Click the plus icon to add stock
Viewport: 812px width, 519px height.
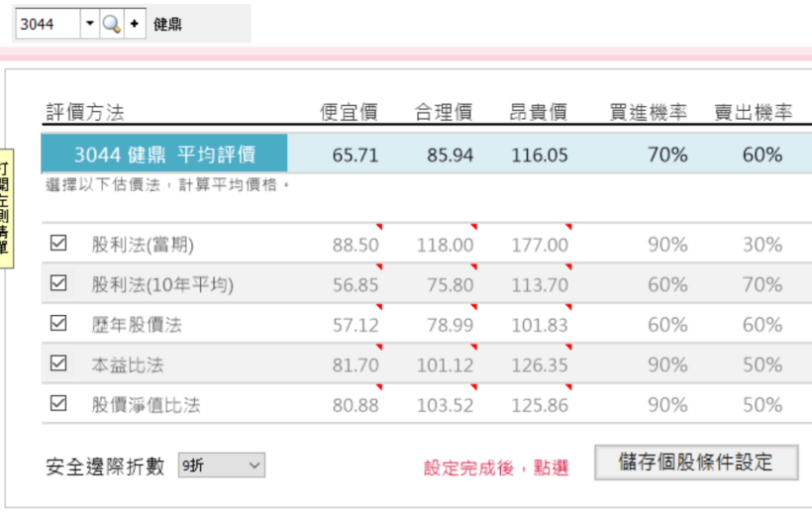[x=135, y=24]
